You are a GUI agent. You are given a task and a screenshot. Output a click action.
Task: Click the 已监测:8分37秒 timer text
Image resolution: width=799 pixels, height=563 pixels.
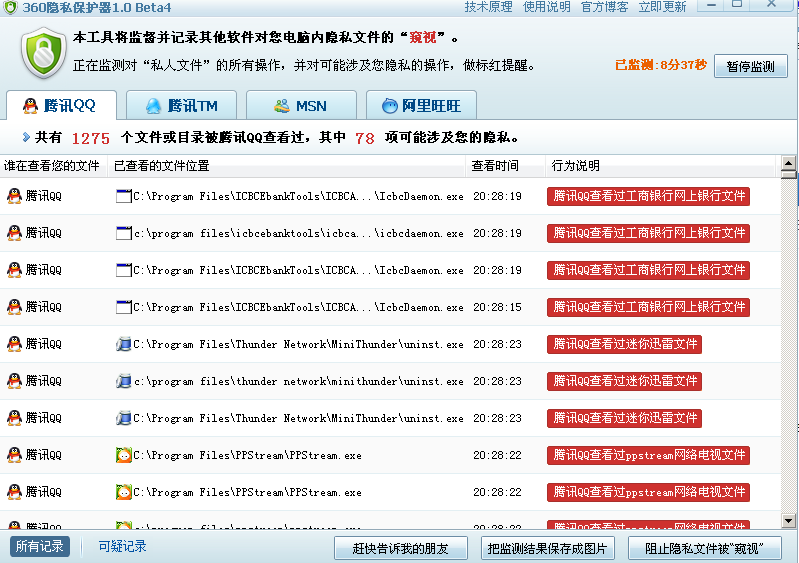[x=661, y=65]
